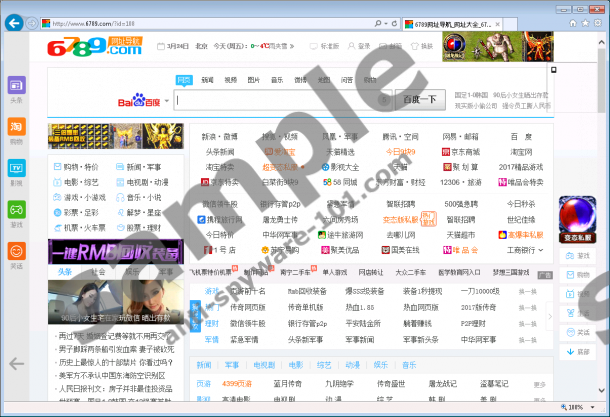The width and height of the screenshot is (610, 417).
Task: Open the 笑话 sidebar icon
Action: click(16, 253)
